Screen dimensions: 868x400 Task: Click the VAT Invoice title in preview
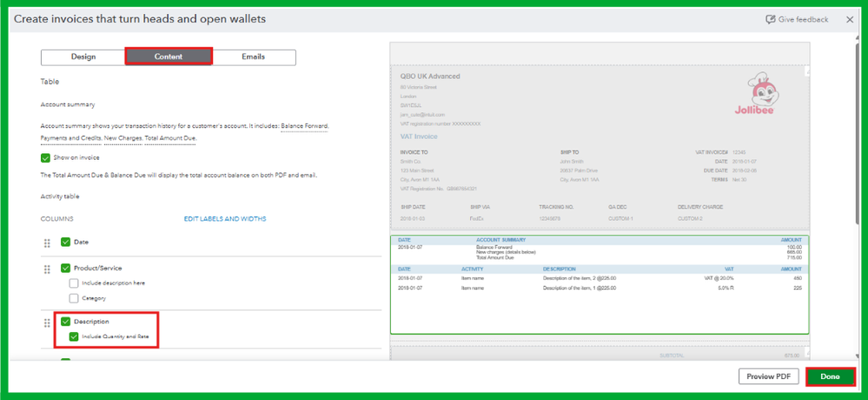click(419, 137)
